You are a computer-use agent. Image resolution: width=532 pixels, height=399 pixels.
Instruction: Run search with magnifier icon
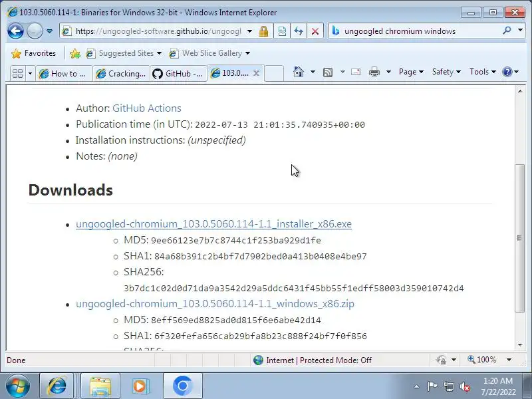pos(507,31)
